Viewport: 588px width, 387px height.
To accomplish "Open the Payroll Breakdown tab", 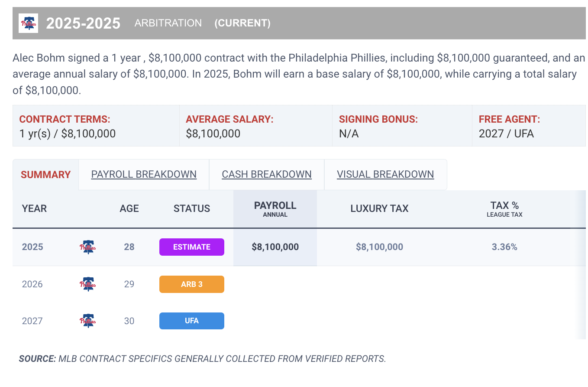I will pyautogui.click(x=144, y=174).
